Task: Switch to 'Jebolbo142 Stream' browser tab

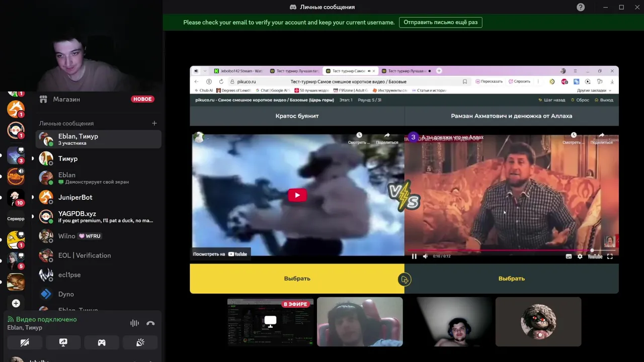Action: [x=239, y=71]
